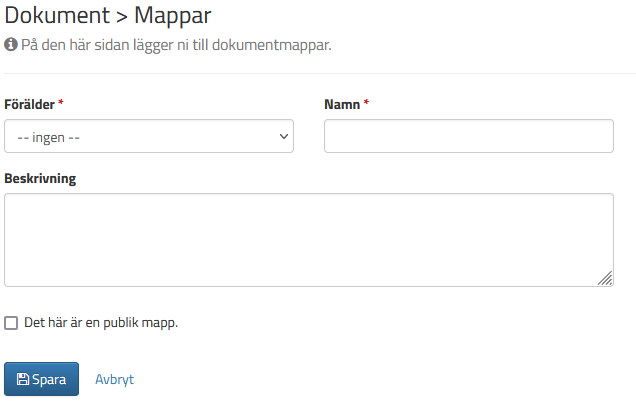This screenshot has height=413, width=636.
Task: Click the Beskrivning textarea resize handle
Action: (x=606, y=280)
